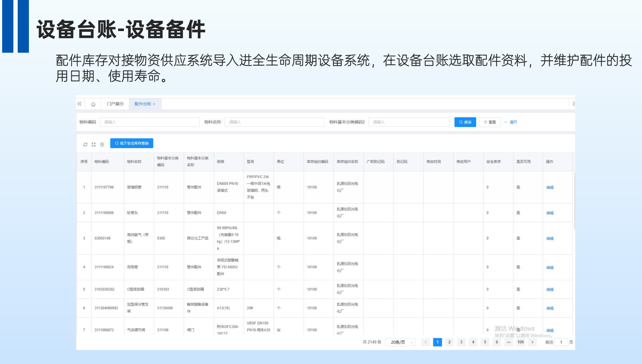Go to next page arrow

pos(533,342)
